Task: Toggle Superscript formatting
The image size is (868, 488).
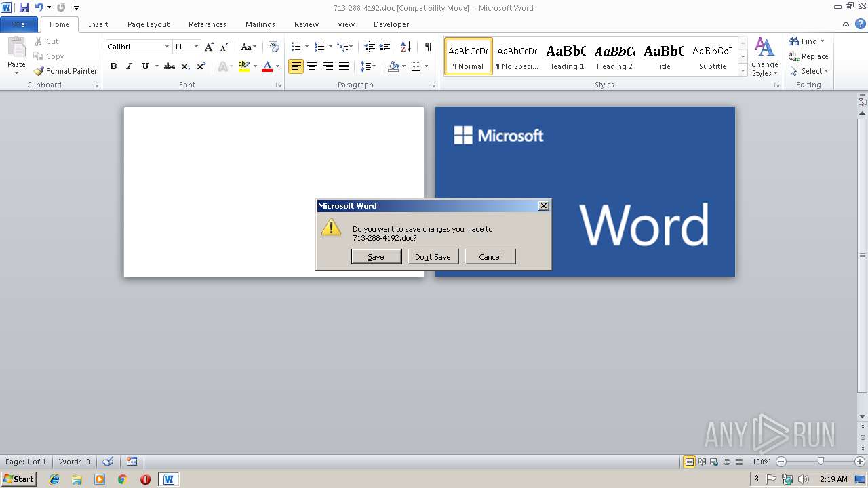Action: coord(201,66)
